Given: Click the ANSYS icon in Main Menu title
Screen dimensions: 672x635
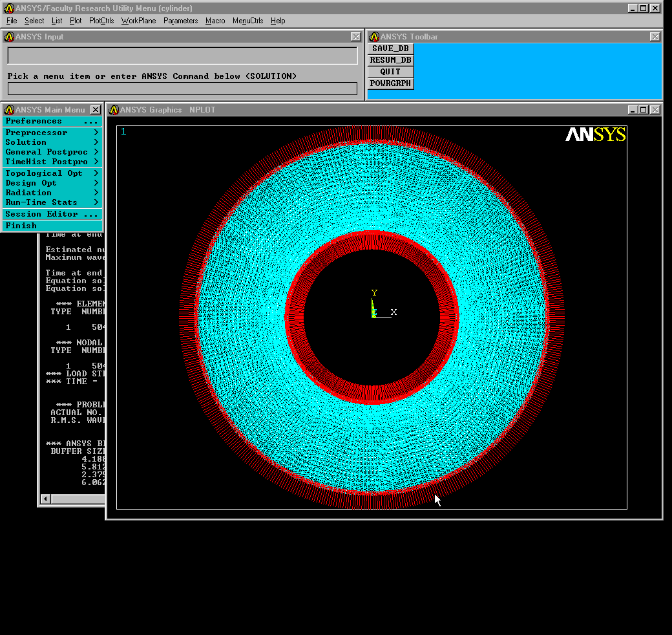Looking at the screenshot, I should point(9,110).
